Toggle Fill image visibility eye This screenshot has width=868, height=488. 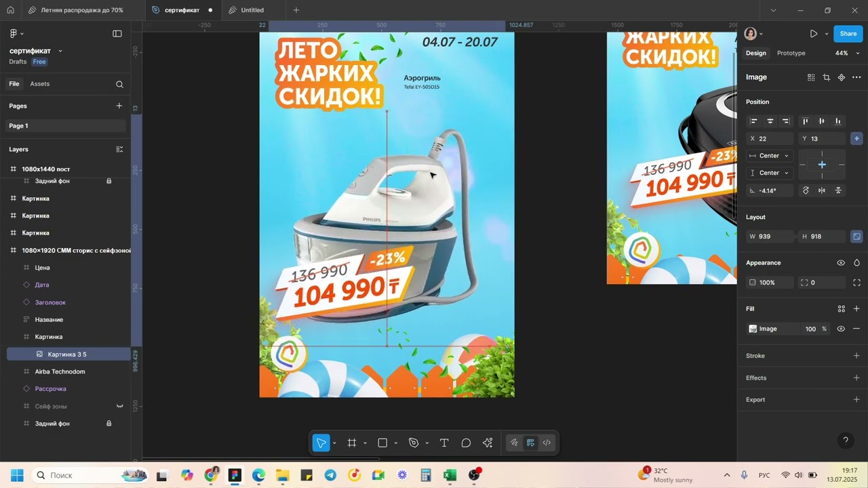pyautogui.click(x=841, y=329)
